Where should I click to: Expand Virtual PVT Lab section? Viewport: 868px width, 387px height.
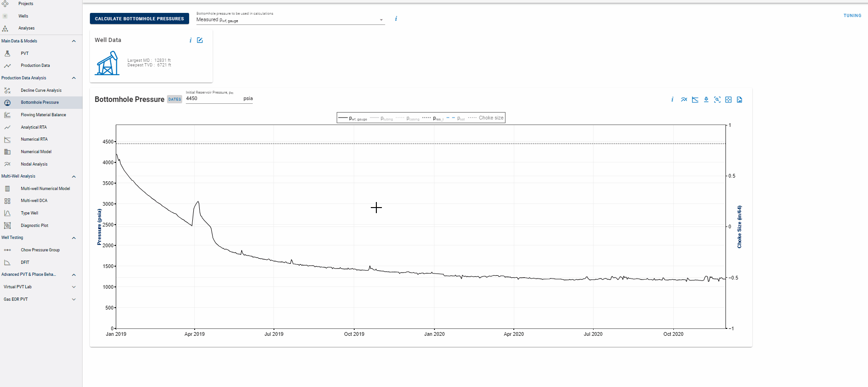click(74, 287)
